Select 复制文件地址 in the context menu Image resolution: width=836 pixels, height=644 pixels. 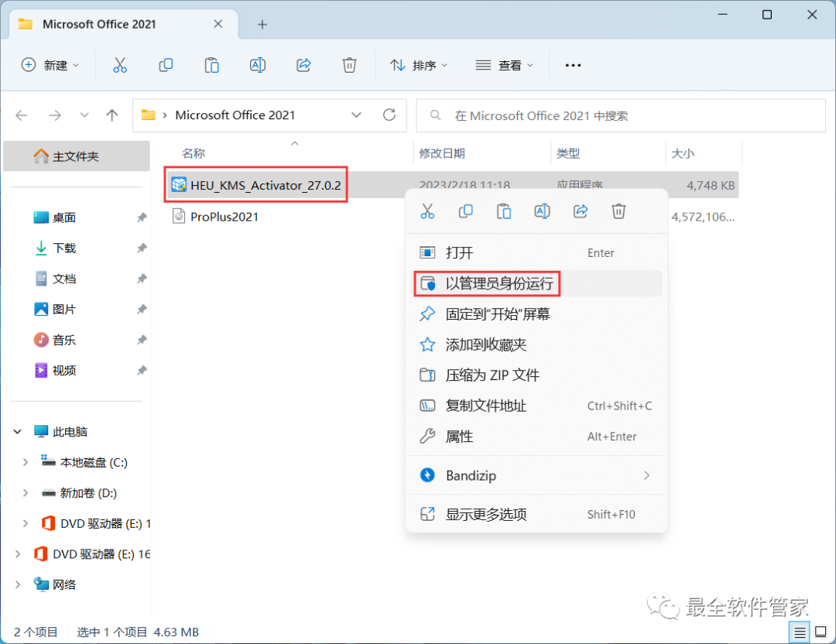pyautogui.click(x=536, y=406)
